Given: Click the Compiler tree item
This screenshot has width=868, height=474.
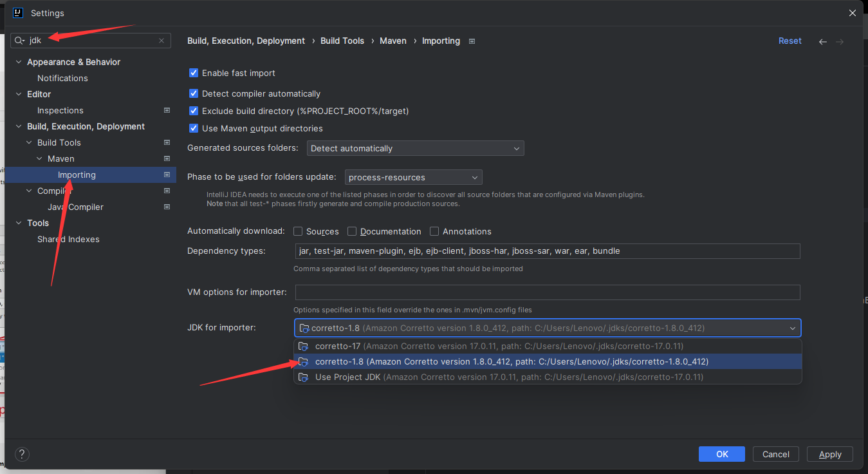Looking at the screenshot, I should click(x=54, y=191).
